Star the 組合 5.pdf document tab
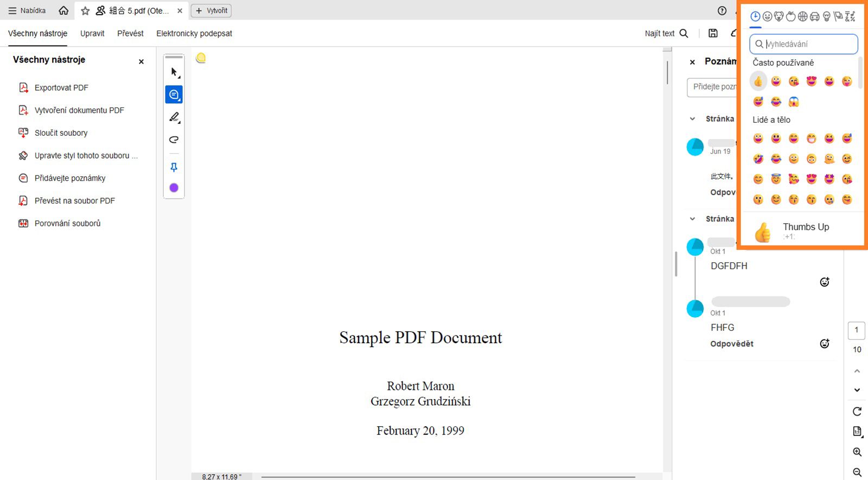868x480 pixels. click(85, 10)
